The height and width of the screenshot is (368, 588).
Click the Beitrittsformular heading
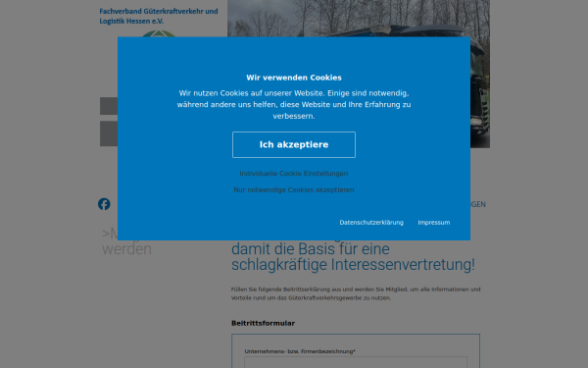(x=263, y=323)
